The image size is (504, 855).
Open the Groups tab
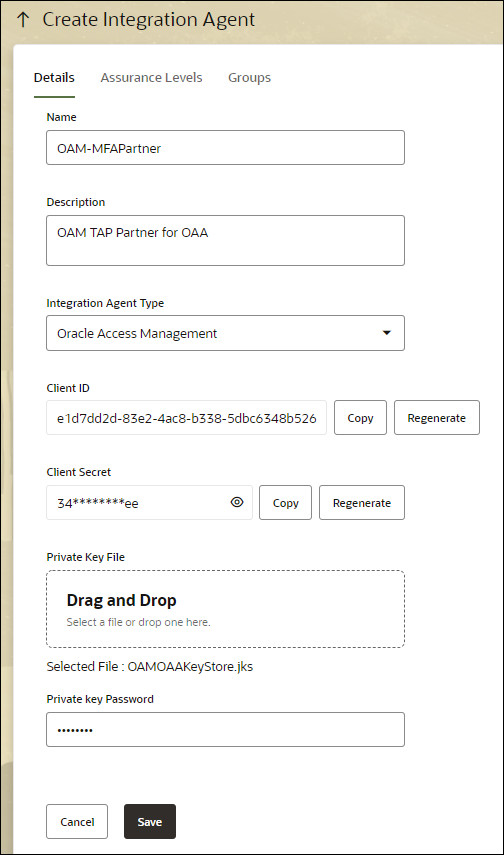click(249, 77)
